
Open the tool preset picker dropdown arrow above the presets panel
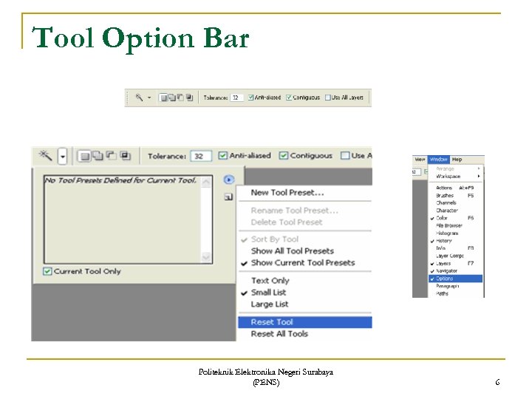click(x=62, y=156)
